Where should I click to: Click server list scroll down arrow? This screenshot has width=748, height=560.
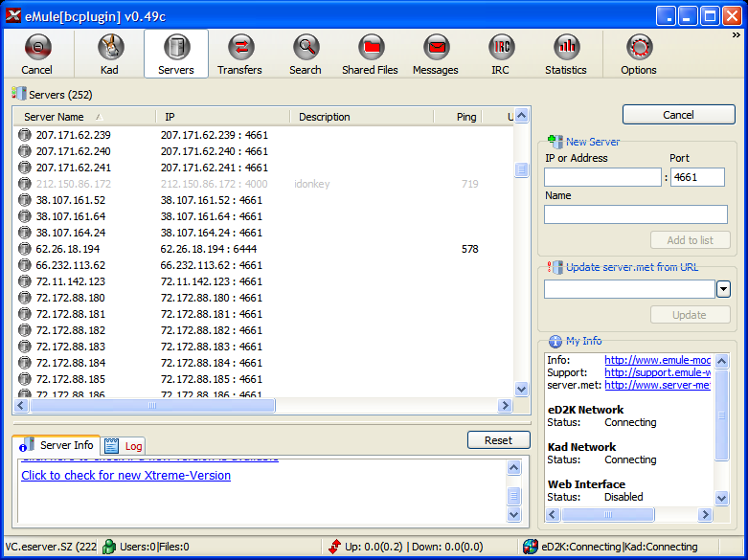[x=521, y=389]
